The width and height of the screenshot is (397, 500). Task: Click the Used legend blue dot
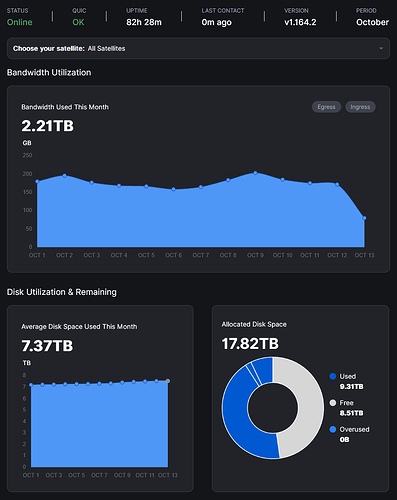pyautogui.click(x=333, y=376)
